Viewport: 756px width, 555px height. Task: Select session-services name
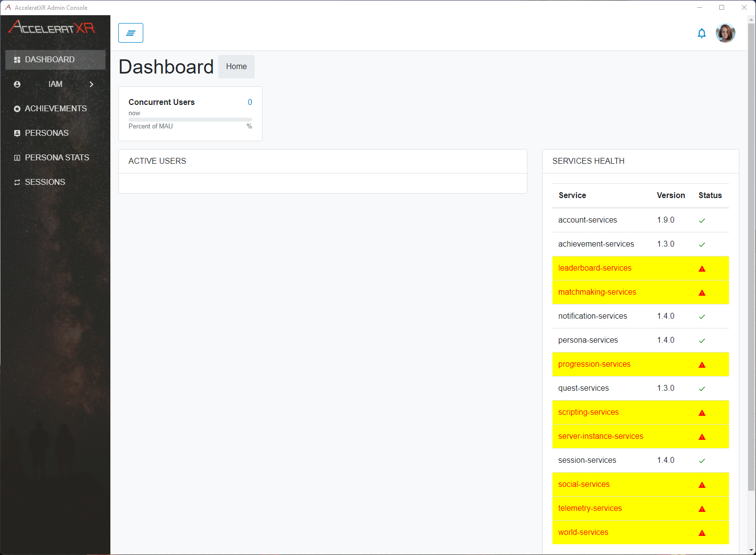[587, 460]
